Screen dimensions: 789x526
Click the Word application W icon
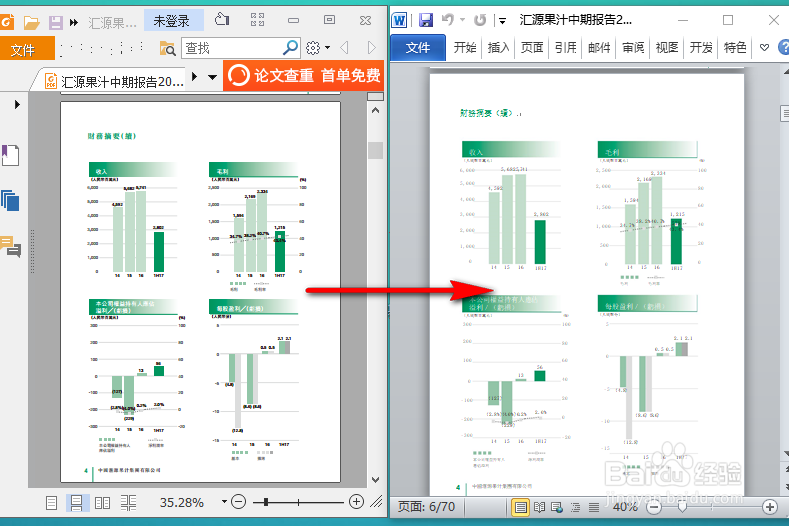pyautogui.click(x=400, y=20)
